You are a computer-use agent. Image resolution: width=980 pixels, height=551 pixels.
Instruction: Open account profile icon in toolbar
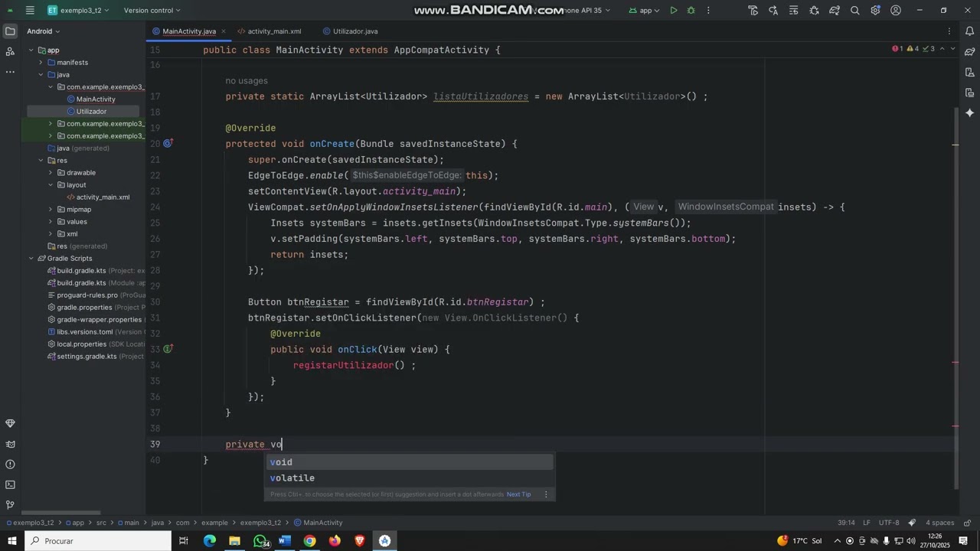[x=896, y=11]
